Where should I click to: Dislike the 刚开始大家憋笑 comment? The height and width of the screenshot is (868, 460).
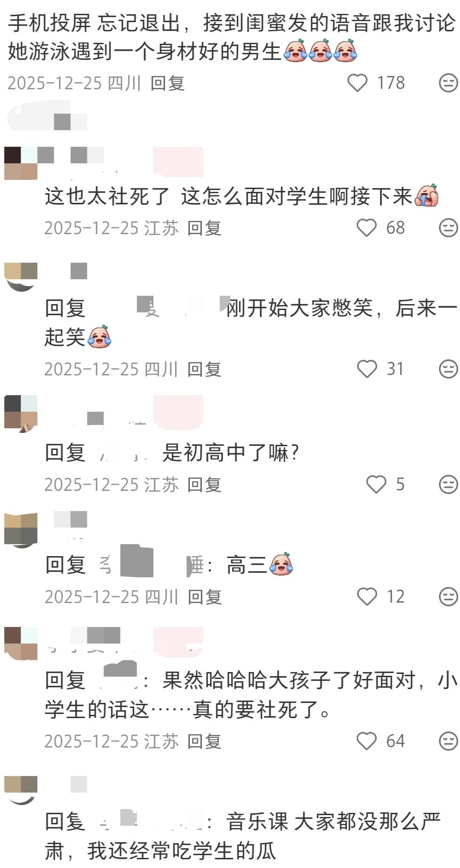(x=448, y=369)
